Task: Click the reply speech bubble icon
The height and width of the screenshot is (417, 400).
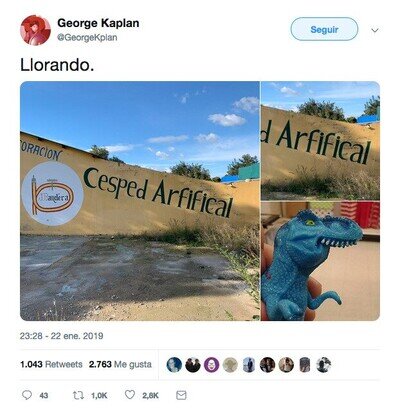Action: [27, 395]
